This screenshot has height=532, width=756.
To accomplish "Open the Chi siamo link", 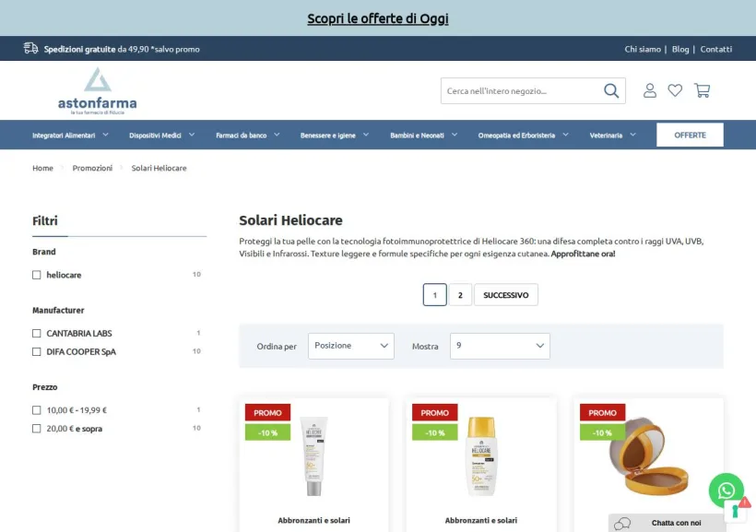I will (643, 49).
